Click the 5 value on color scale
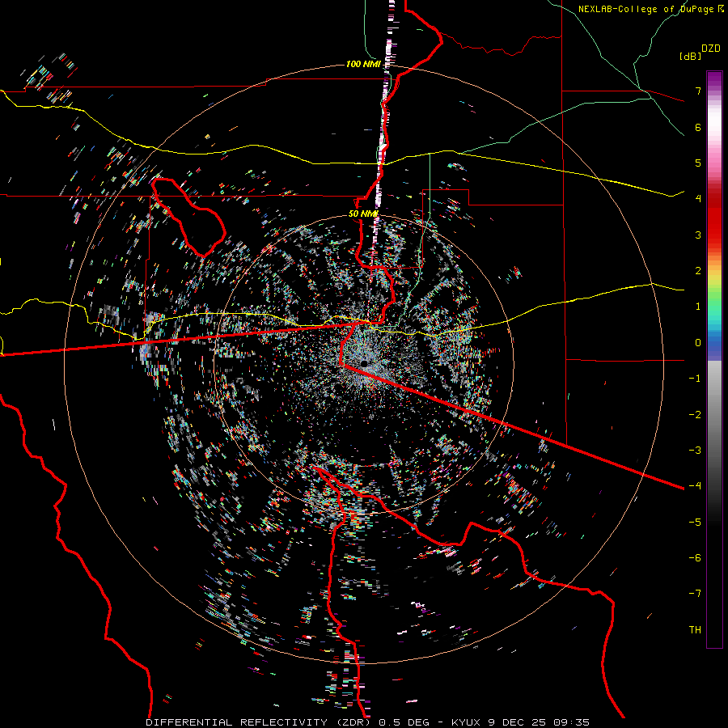The height and width of the screenshot is (728, 728). pyautogui.click(x=698, y=163)
